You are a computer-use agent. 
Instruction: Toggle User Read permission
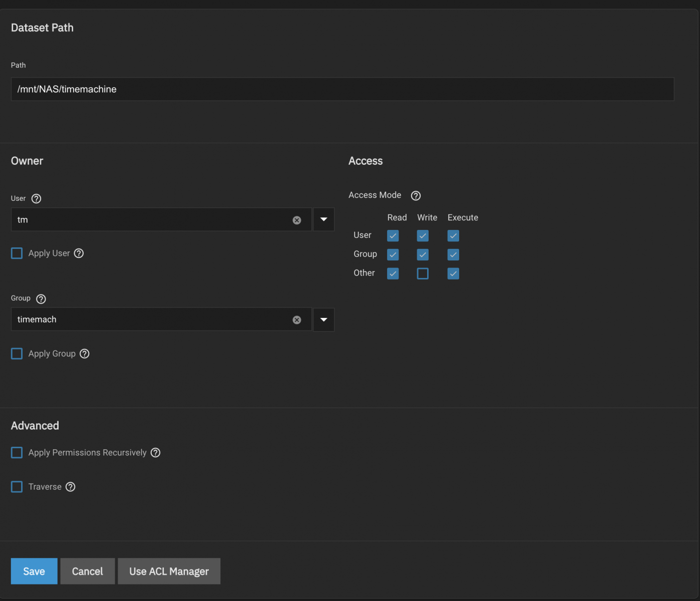coord(393,236)
